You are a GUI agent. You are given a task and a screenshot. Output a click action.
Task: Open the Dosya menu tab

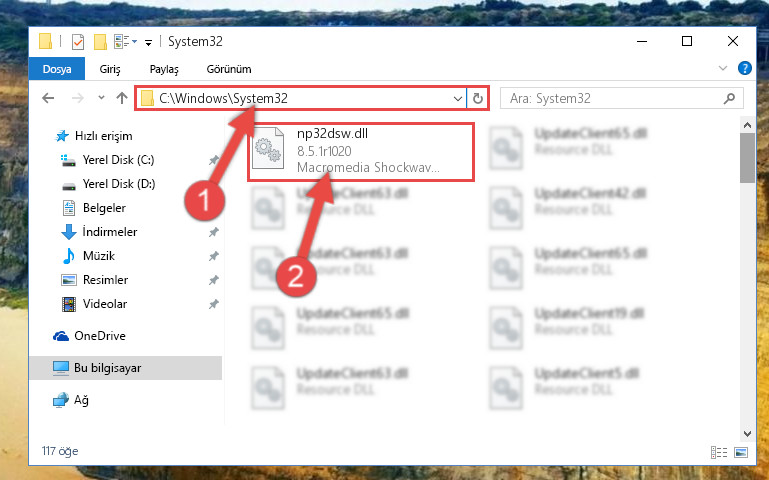click(x=57, y=69)
